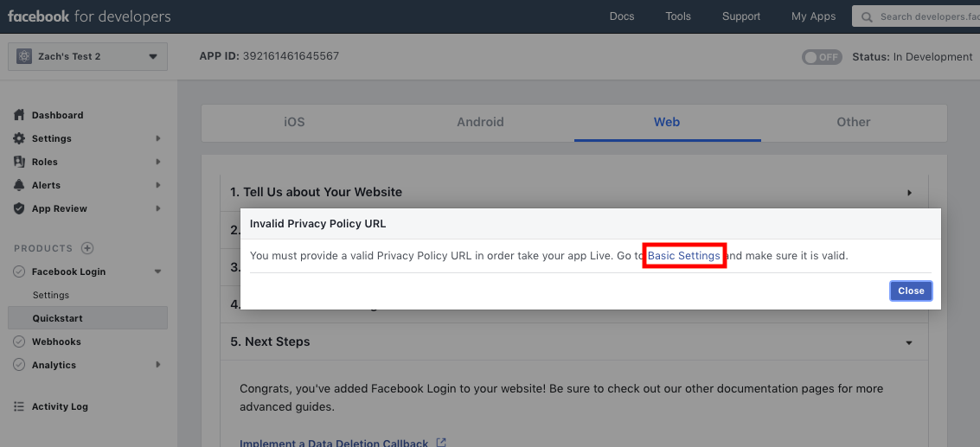The image size is (980, 447).
Task: Toggle the app status OFF switch
Action: (822, 57)
